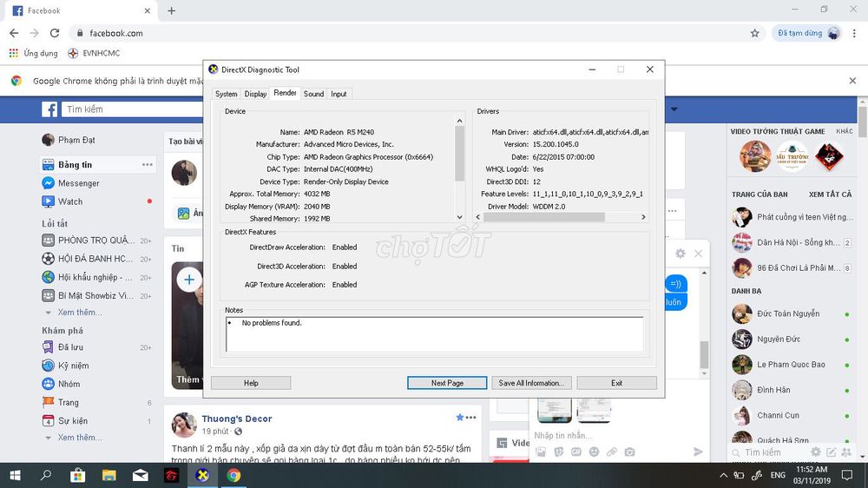Click the Next Page button
Viewport: 868px width, 488px height.
(447, 383)
